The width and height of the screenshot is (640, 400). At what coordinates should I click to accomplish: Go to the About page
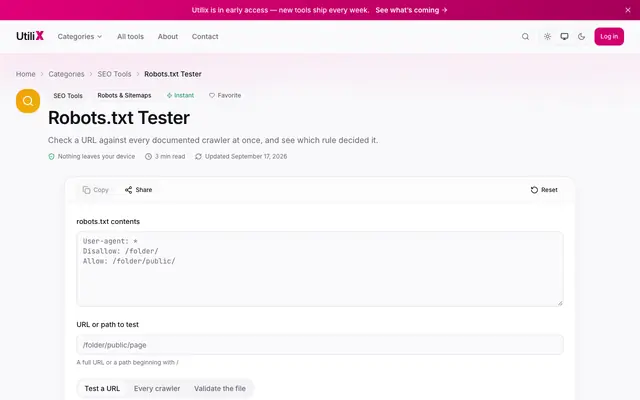(x=168, y=36)
